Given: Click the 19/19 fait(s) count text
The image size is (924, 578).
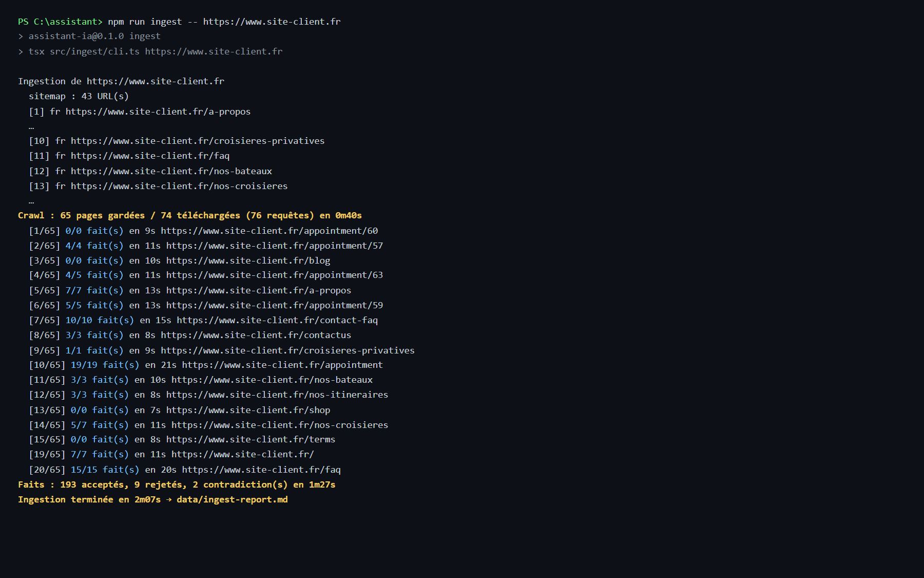Looking at the screenshot, I should click(x=105, y=365).
